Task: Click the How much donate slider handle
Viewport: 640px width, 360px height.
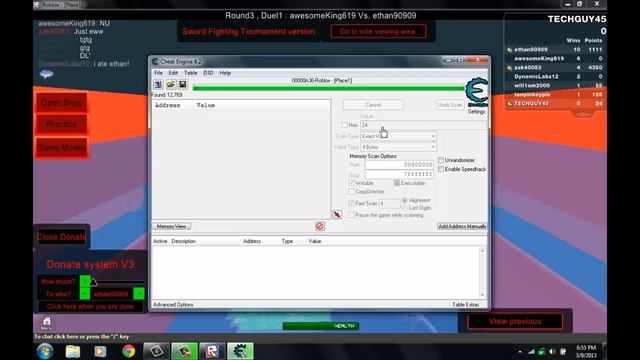Action: [x=93, y=282]
